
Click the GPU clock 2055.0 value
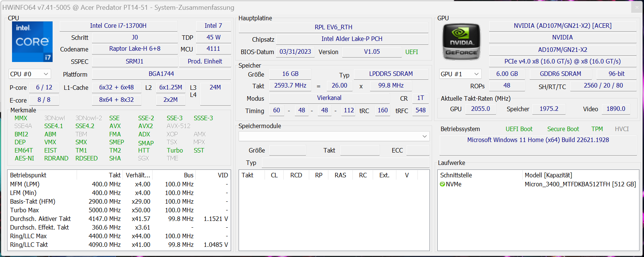(x=481, y=109)
